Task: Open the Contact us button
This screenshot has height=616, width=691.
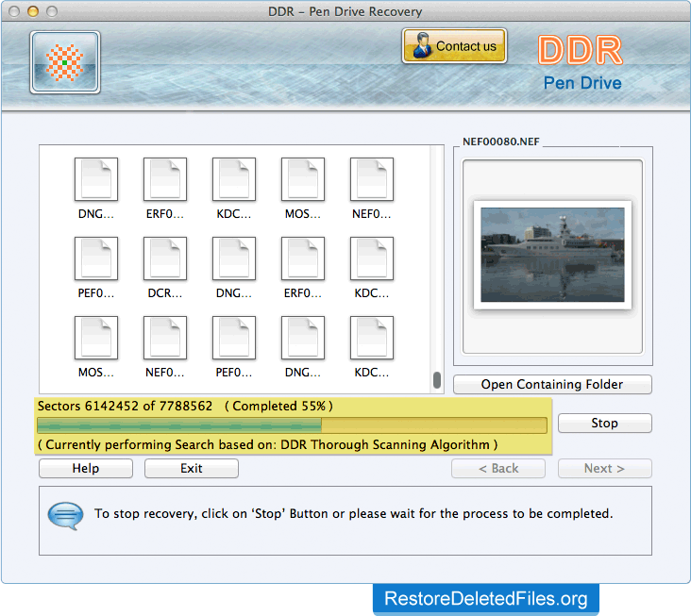Action: [454, 46]
